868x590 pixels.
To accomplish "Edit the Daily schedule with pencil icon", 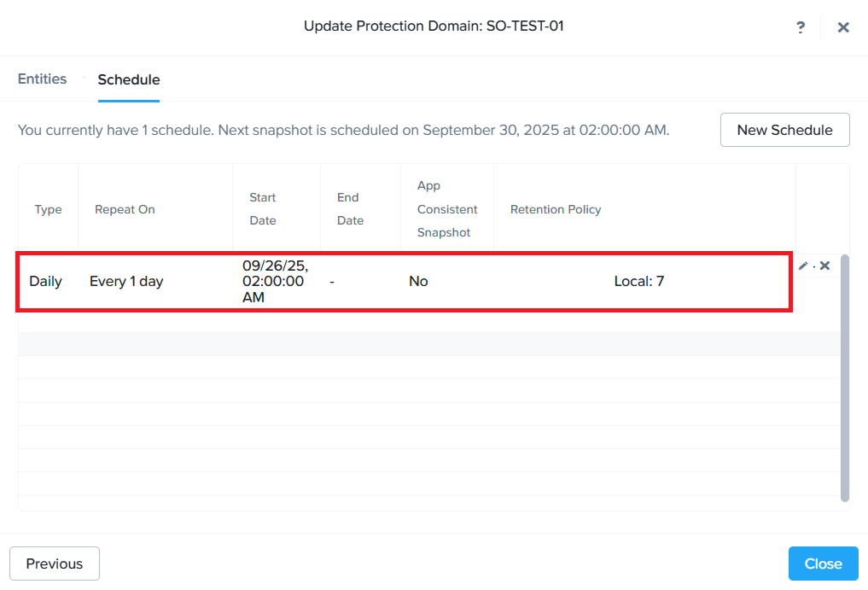I will [x=803, y=266].
